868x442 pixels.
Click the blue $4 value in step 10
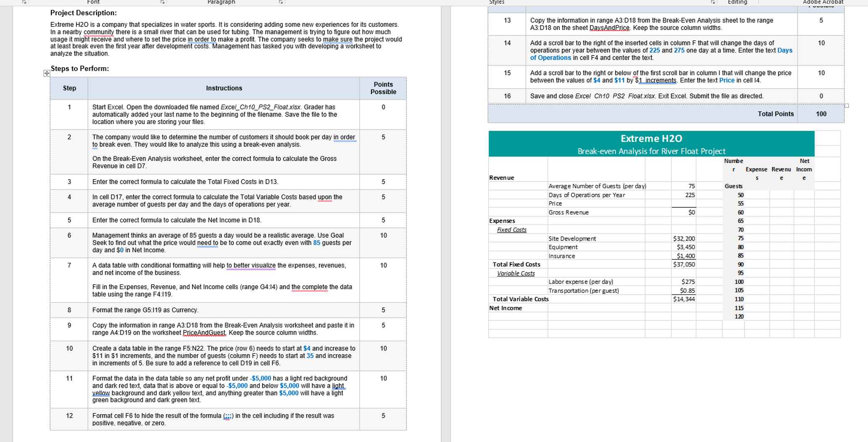click(307, 348)
